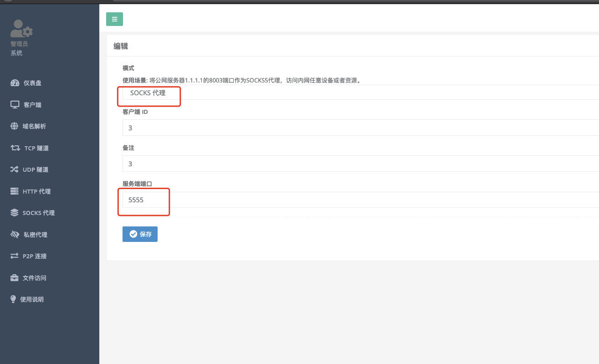Click the 服务端端口 field label

tap(137, 184)
